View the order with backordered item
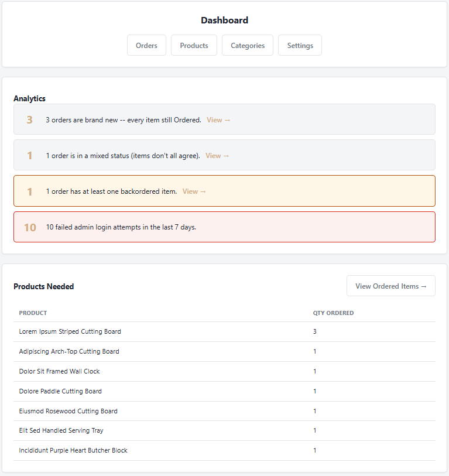The width and height of the screenshot is (449, 476). coord(194,191)
